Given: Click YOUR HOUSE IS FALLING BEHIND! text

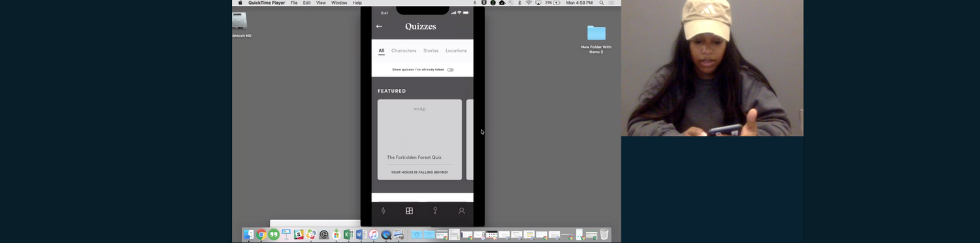Looking at the screenshot, I should [419, 172].
